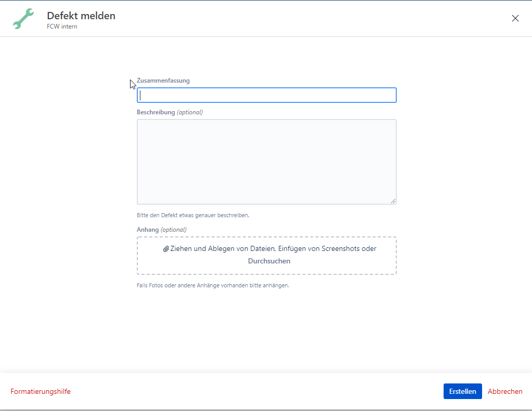Click the Beschreibung textarea resize handle
The width and height of the screenshot is (532, 411).
click(393, 201)
